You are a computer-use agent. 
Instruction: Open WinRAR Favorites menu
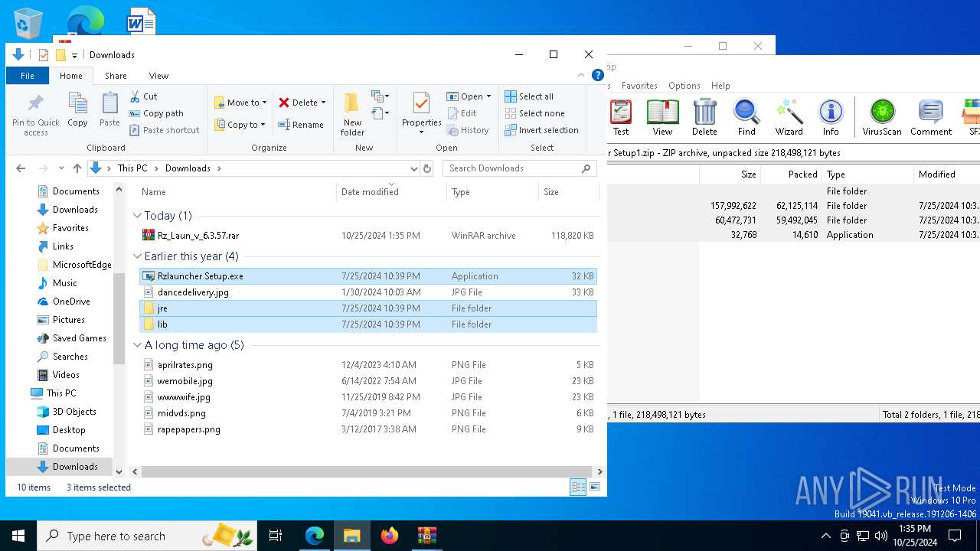(x=639, y=86)
